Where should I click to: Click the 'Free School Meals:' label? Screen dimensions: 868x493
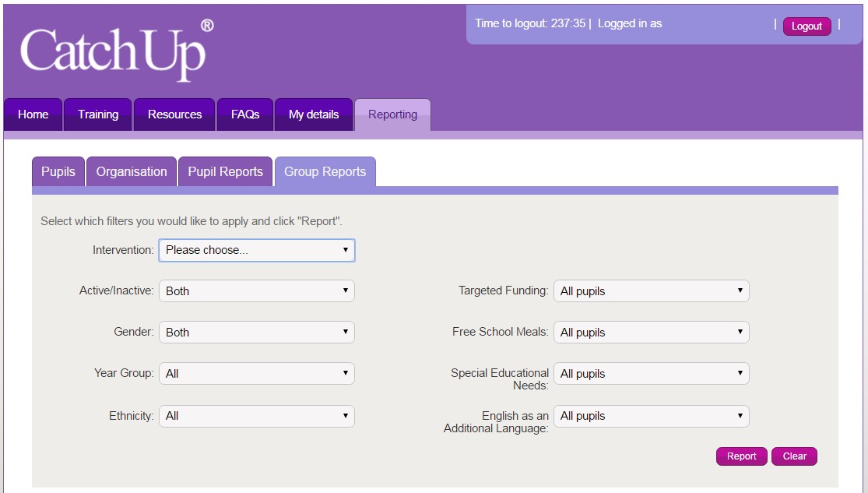click(500, 331)
